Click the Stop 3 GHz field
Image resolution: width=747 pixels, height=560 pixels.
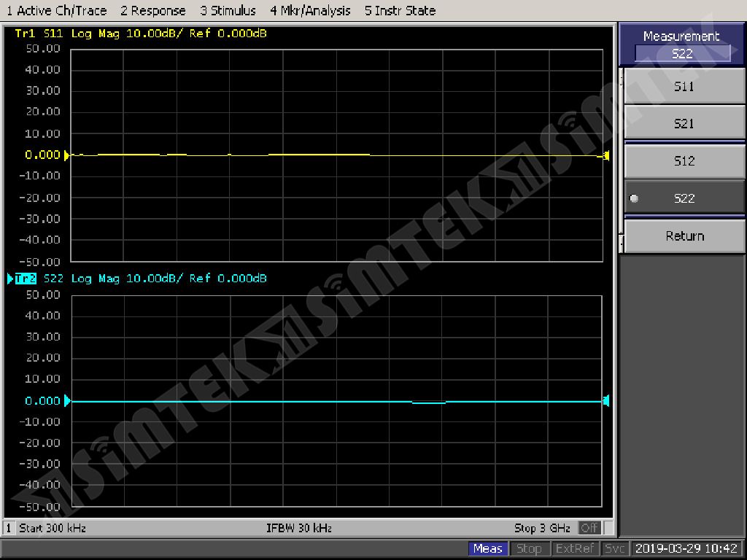point(542,528)
